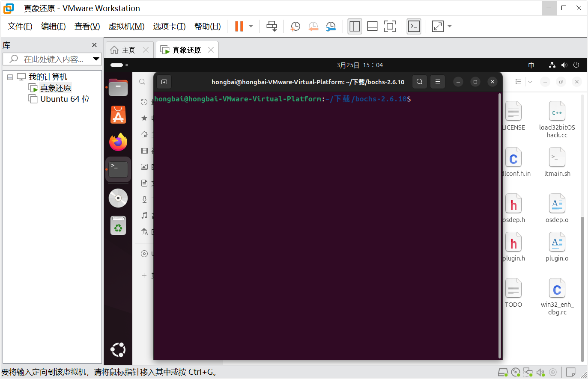This screenshot has width=588, height=379.
Task: Collapse the 我的计算机 tree node
Action: click(x=10, y=77)
